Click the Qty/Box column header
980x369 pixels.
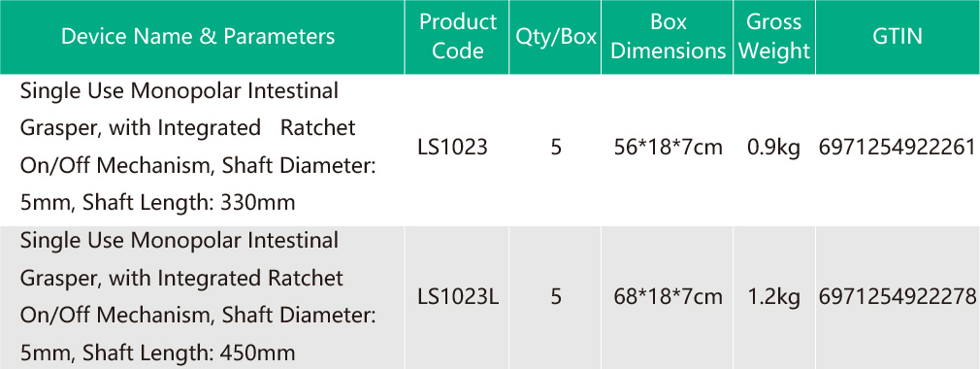coord(556,36)
